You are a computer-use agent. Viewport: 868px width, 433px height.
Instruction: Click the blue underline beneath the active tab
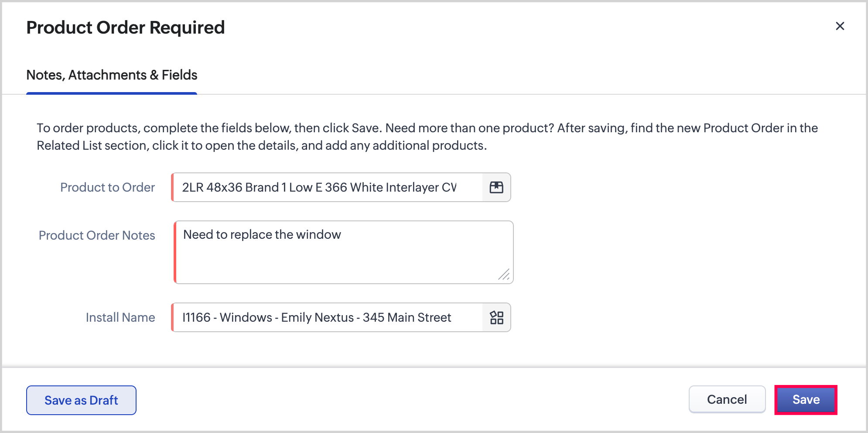point(112,93)
